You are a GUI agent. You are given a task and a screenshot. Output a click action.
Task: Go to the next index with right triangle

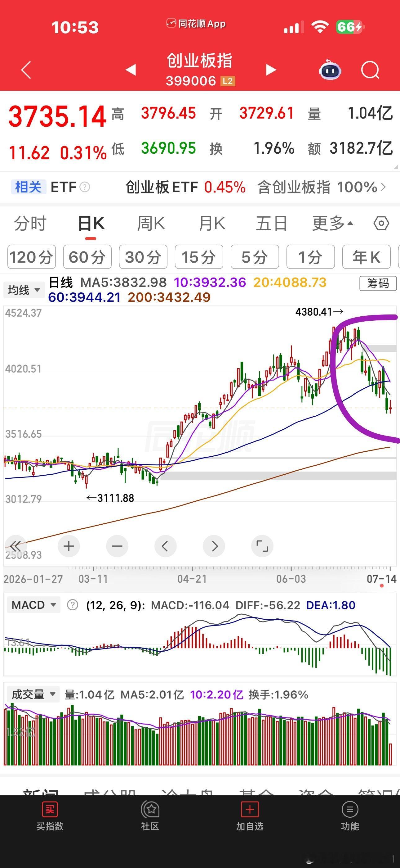pos(271,70)
